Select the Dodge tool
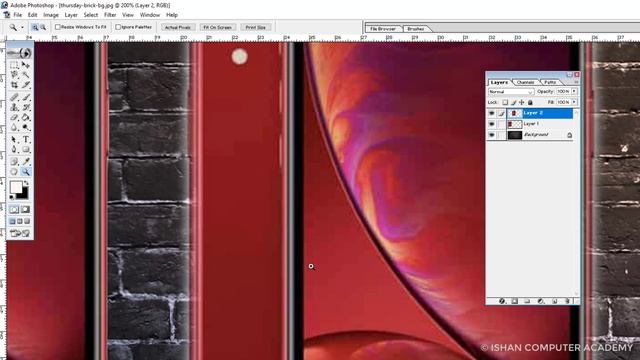Screen dimensions: 640x360 tap(26, 128)
